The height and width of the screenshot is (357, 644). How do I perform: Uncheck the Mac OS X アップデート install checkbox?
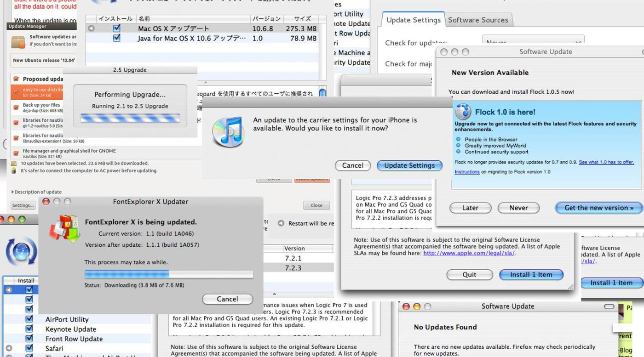pos(116,28)
